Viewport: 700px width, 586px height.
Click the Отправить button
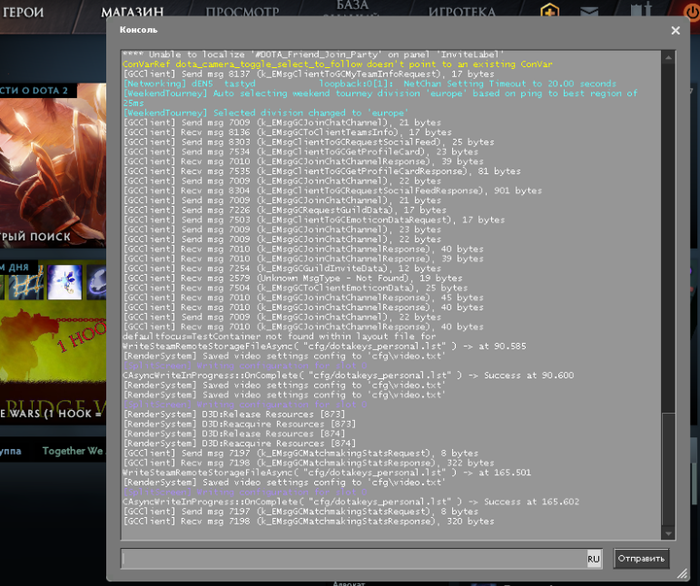pos(641,558)
